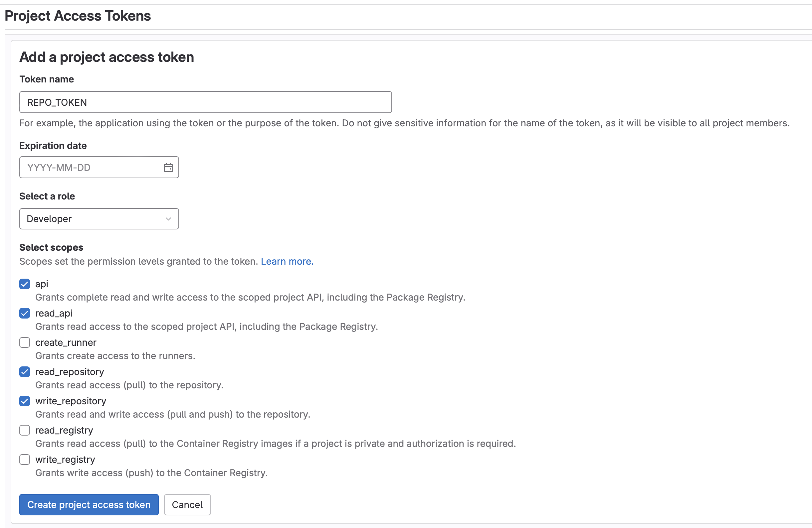The width and height of the screenshot is (812, 528).
Task: Open the expiration date calendar picker
Action: coord(168,167)
